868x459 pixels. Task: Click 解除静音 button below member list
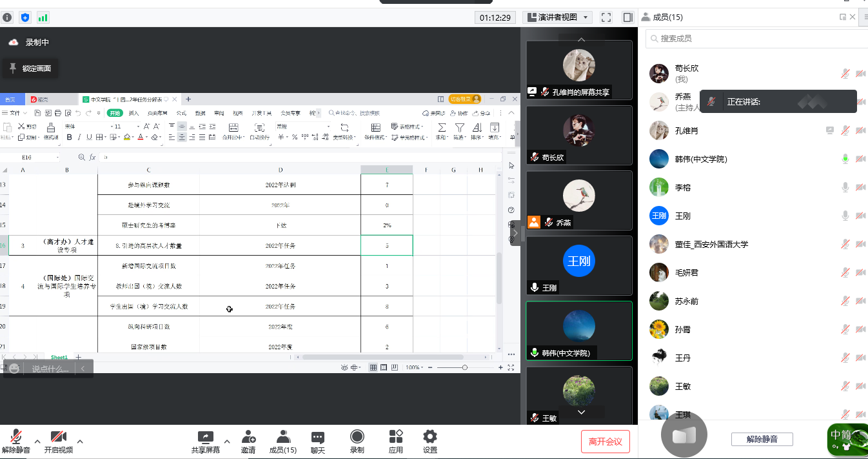(x=762, y=439)
